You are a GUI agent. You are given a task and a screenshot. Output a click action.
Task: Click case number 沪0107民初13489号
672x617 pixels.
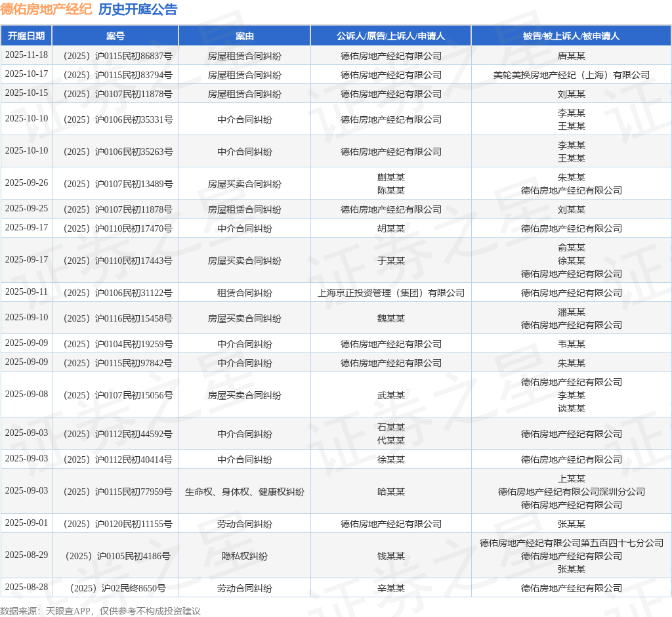tap(118, 184)
